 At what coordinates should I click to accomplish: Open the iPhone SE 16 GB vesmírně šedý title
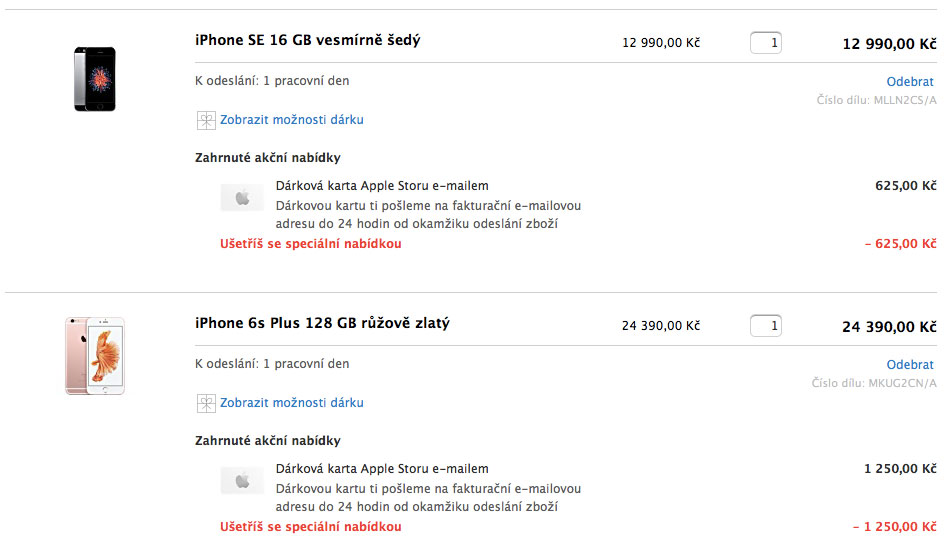point(308,41)
